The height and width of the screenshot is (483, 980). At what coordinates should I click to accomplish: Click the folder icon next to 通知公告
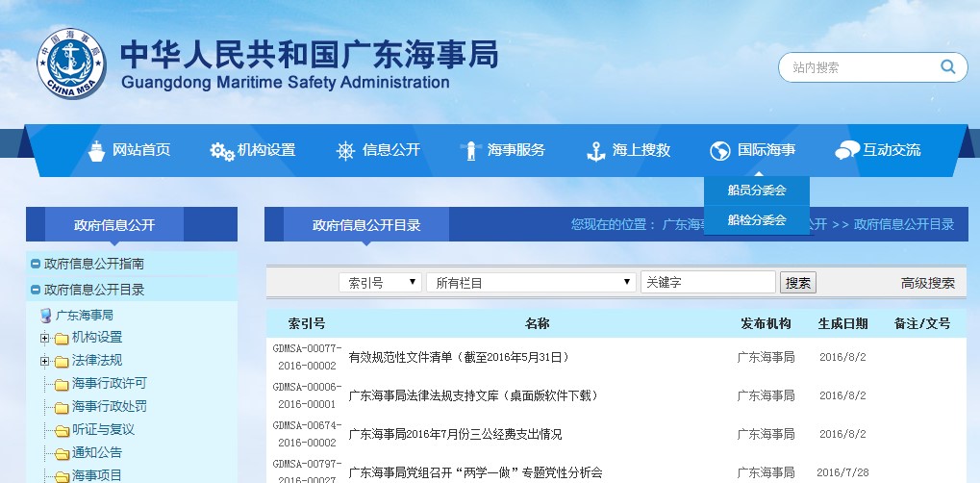point(62,454)
